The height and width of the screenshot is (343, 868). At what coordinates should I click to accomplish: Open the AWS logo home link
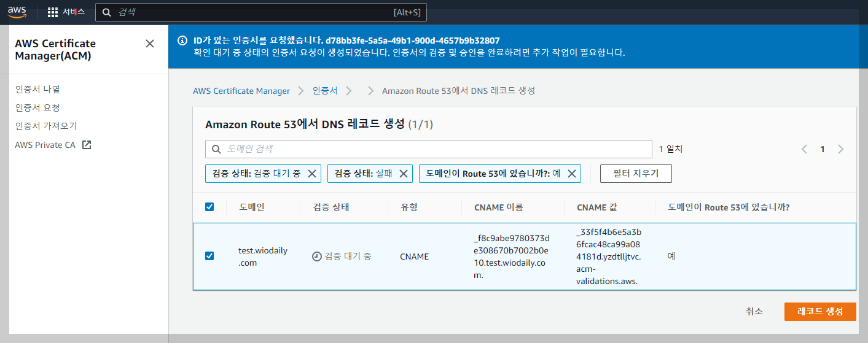coord(17,12)
